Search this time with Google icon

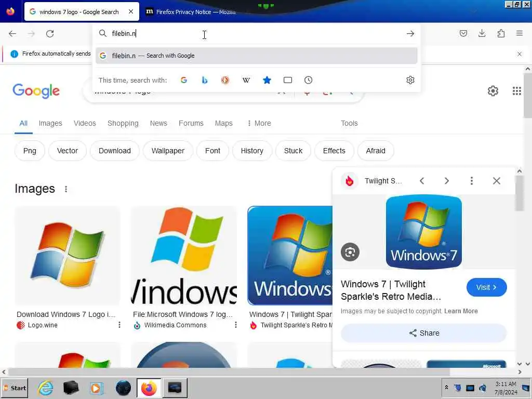(x=183, y=80)
